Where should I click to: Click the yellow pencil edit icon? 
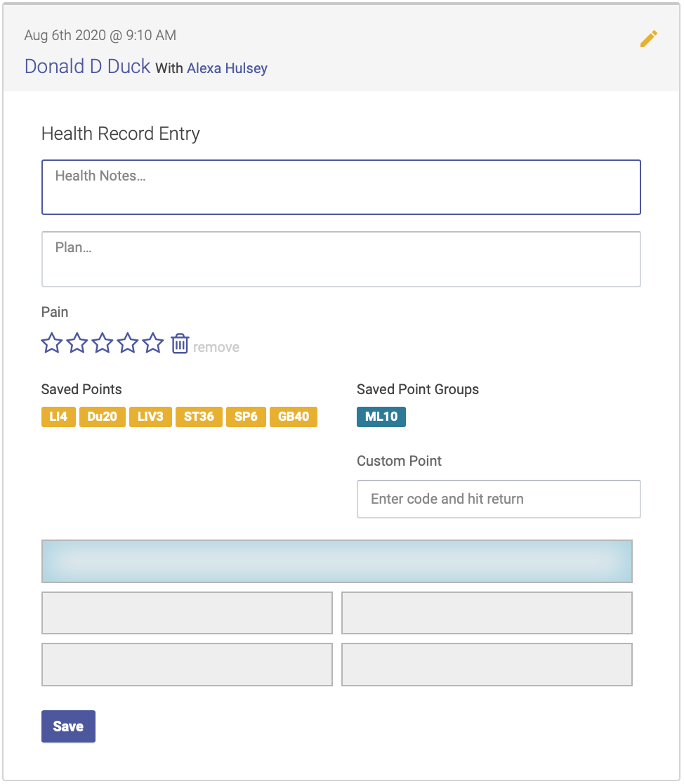[x=649, y=39]
